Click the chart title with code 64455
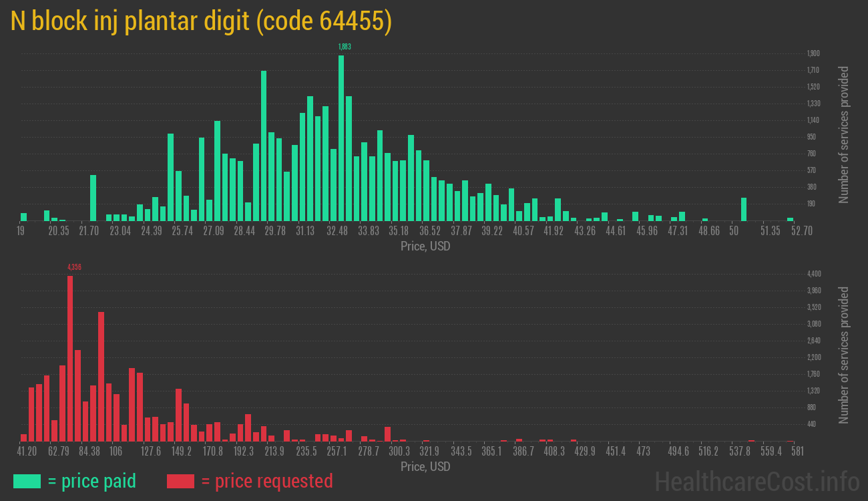Viewport: 868px width, 501px height. (x=201, y=21)
